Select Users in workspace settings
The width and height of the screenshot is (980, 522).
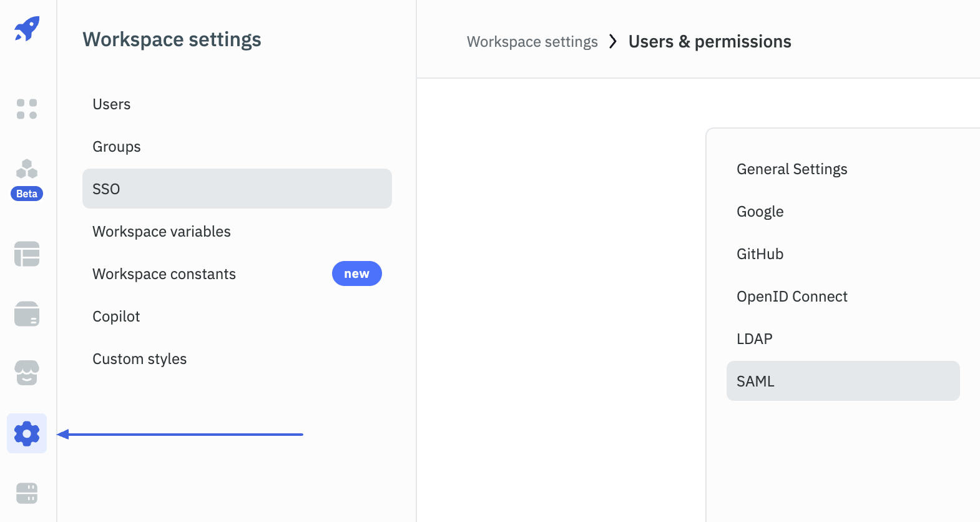pos(112,104)
